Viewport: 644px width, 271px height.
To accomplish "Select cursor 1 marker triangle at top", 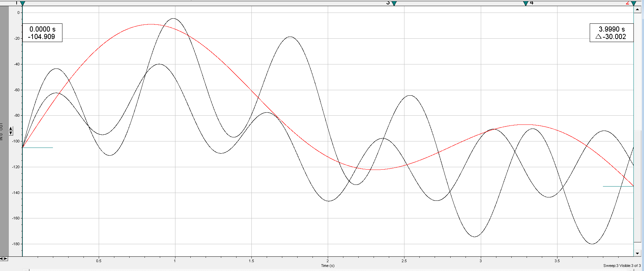I will (22, 3).
